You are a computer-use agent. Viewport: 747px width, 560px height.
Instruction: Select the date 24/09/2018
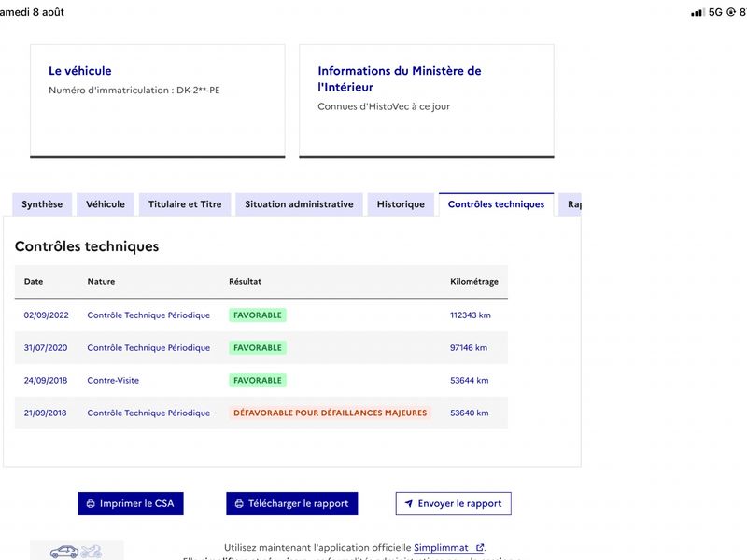coord(46,381)
